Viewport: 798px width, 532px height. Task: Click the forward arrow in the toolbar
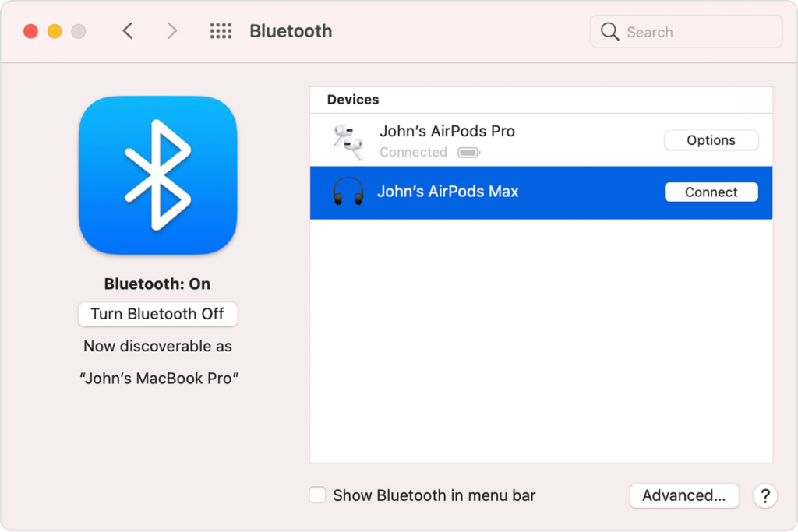click(x=172, y=31)
